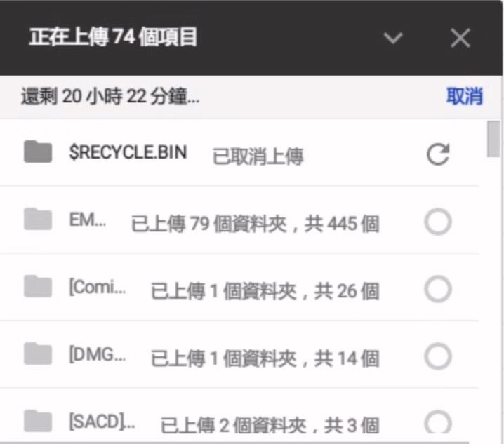Click the [SACD]... folder icon
This screenshot has height=444, width=504.
point(38,421)
